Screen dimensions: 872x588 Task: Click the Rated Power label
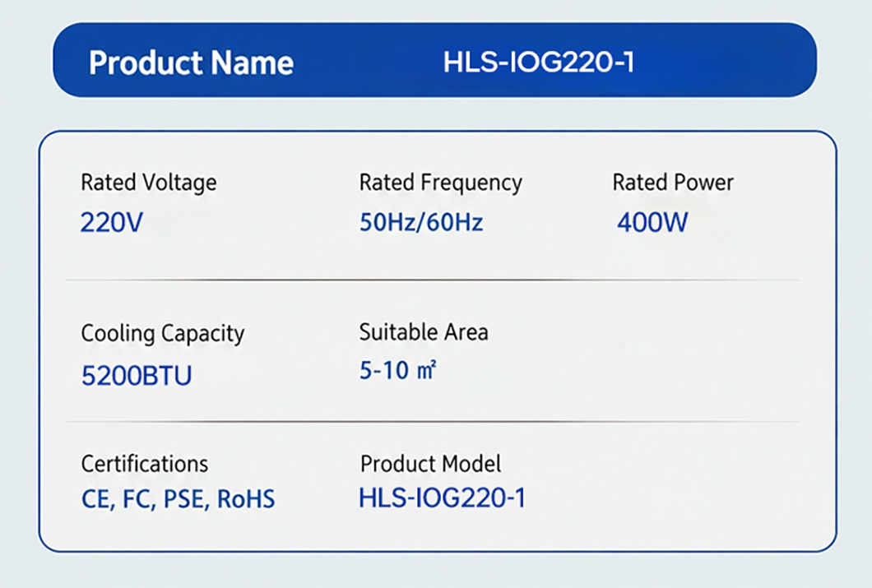click(x=673, y=183)
